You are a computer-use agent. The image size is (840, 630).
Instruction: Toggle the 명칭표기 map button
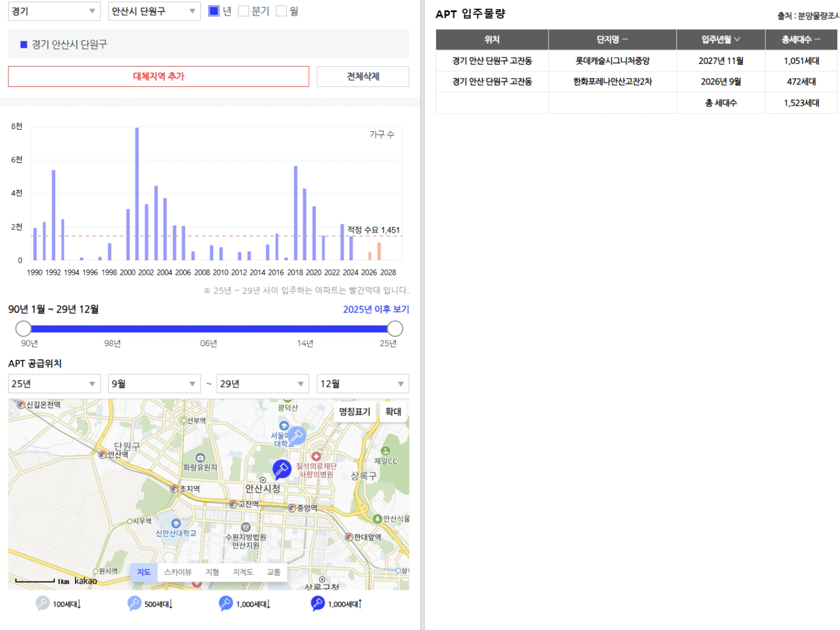click(354, 412)
